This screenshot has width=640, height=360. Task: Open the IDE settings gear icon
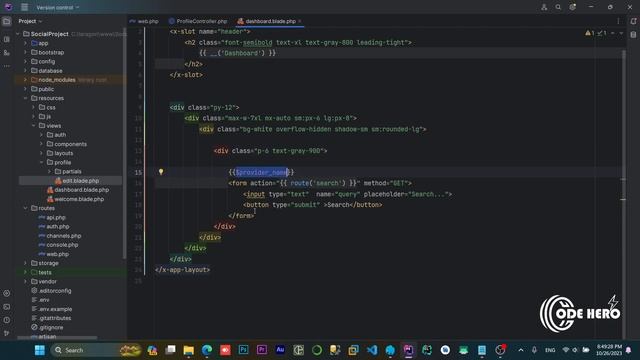[572, 7]
